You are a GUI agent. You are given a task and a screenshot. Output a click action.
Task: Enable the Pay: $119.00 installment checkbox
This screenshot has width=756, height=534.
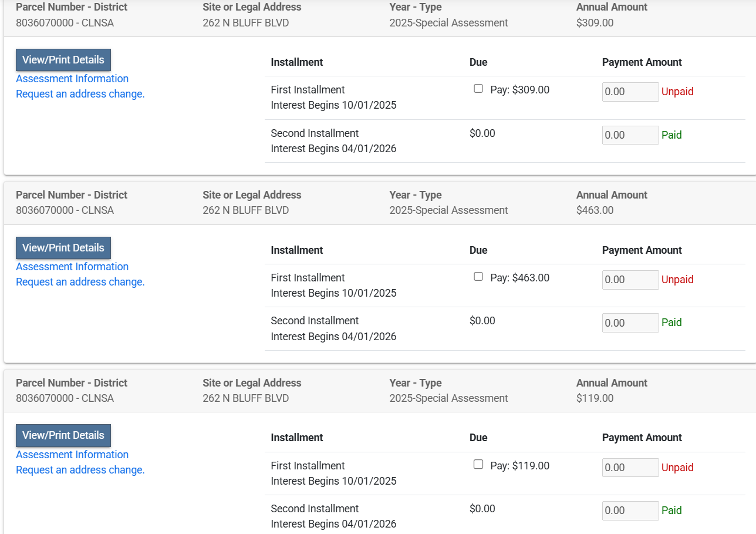pyautogui.click(x=478, y=465)
